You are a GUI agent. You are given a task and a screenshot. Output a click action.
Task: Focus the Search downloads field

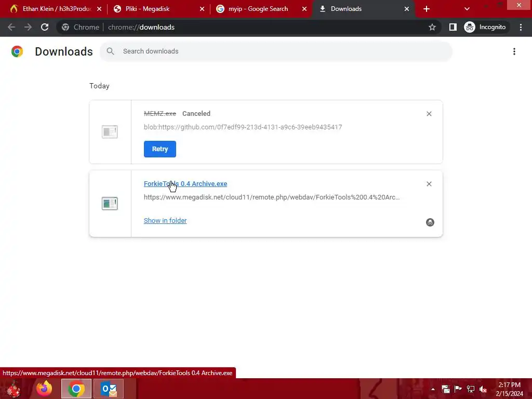pos(276,51)
